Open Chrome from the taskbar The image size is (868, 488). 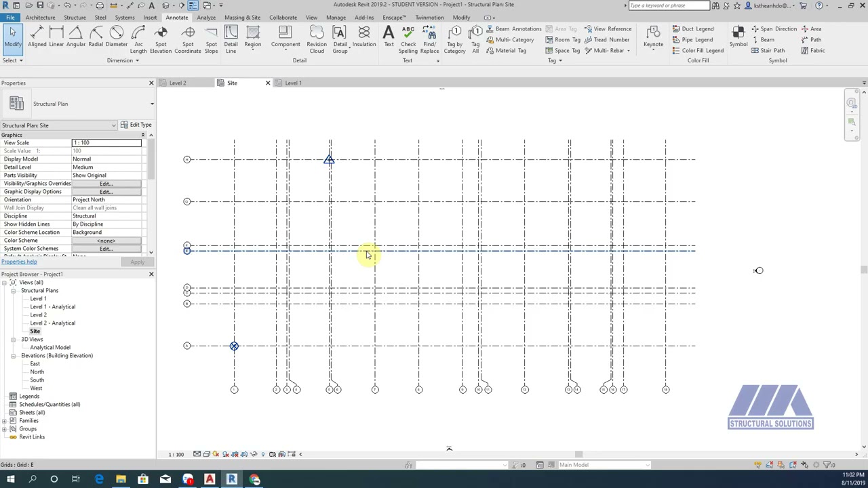click(254, 480)
